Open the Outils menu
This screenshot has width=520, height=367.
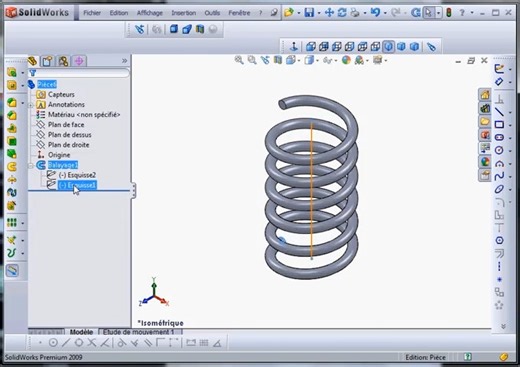click(x=212, y=13)
